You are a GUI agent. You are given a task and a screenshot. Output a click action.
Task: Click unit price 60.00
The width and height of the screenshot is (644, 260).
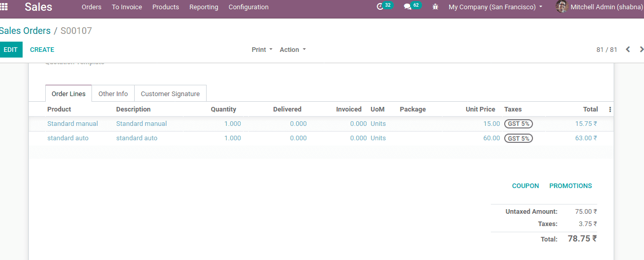(491, 138)
